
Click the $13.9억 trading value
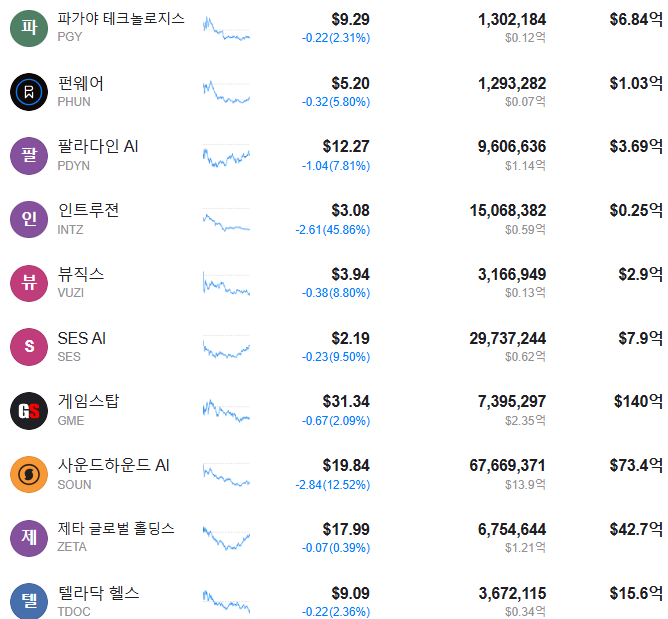525,484
